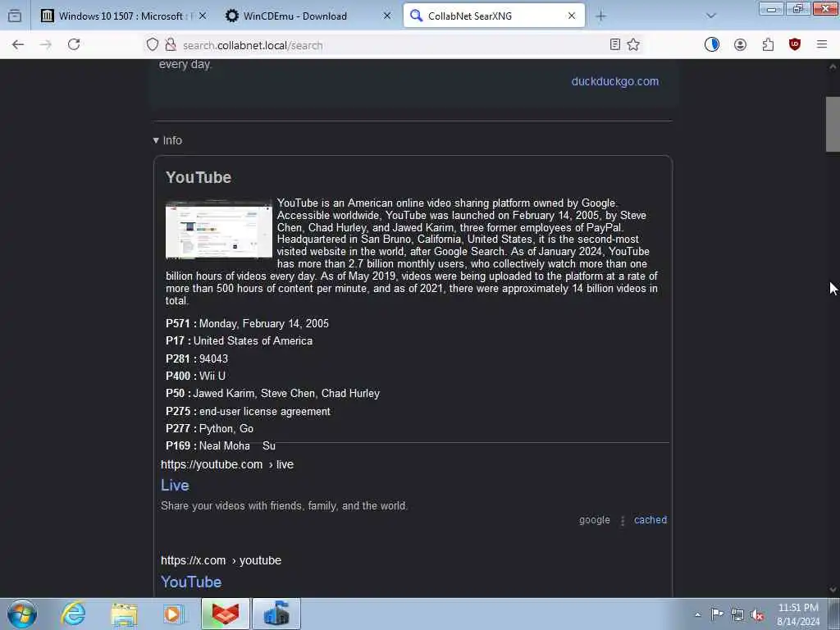This screenshot has height=630, width=840.
Task: Collapse the Info section
Action: (x=167, y=140)
